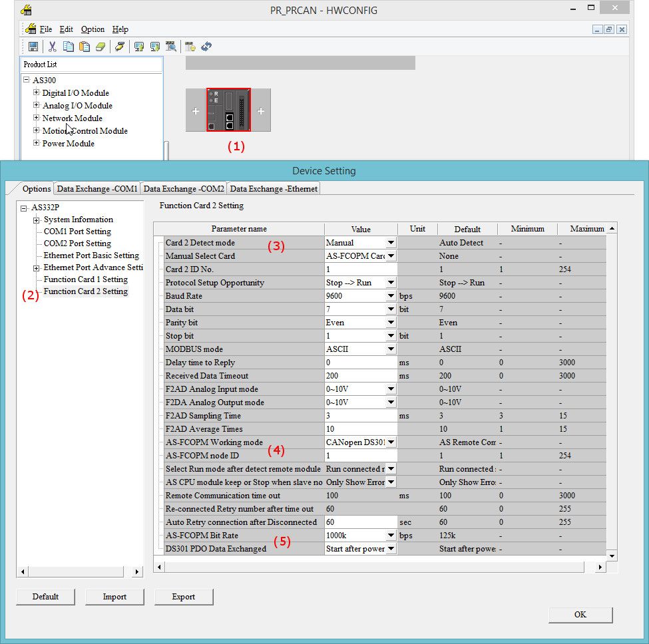649x644 pixels.
Task: Open the AS-FCOPM Bit Rate dropdown
Action: coord(391,536)
